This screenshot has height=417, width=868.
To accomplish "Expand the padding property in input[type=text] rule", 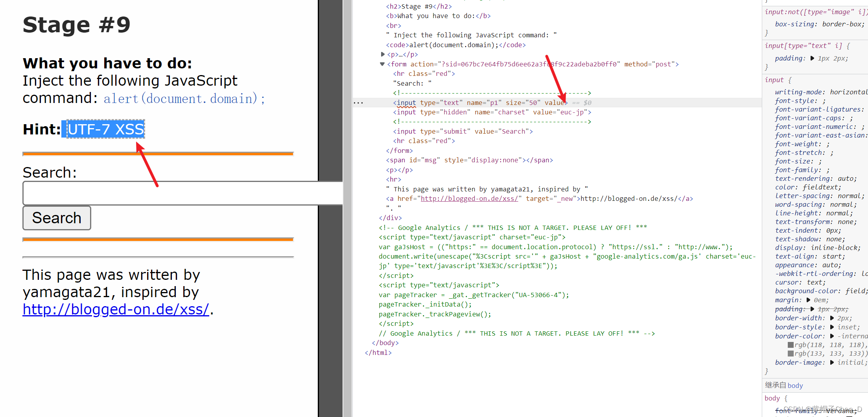I will click(812, 59).
